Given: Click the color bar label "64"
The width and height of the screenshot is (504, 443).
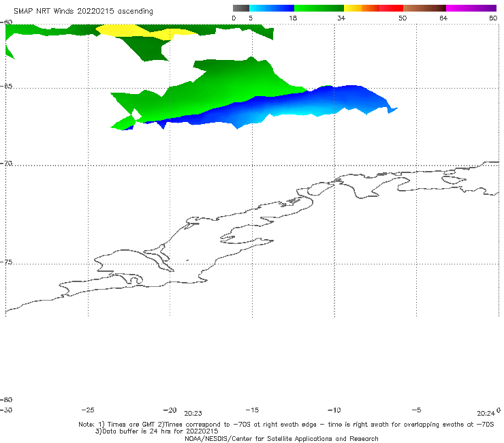Looking at the screenshot, I should point(443,18).
